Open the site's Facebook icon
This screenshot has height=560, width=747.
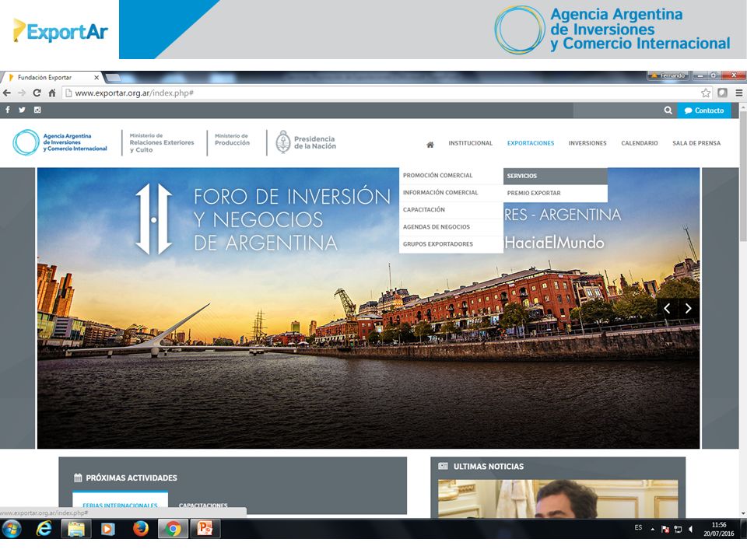(8, 110)
